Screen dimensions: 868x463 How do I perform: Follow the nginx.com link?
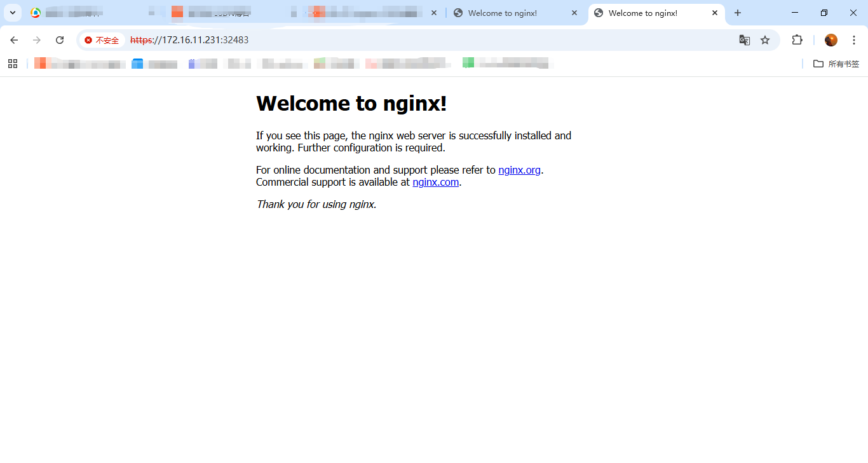pos(435,182)
